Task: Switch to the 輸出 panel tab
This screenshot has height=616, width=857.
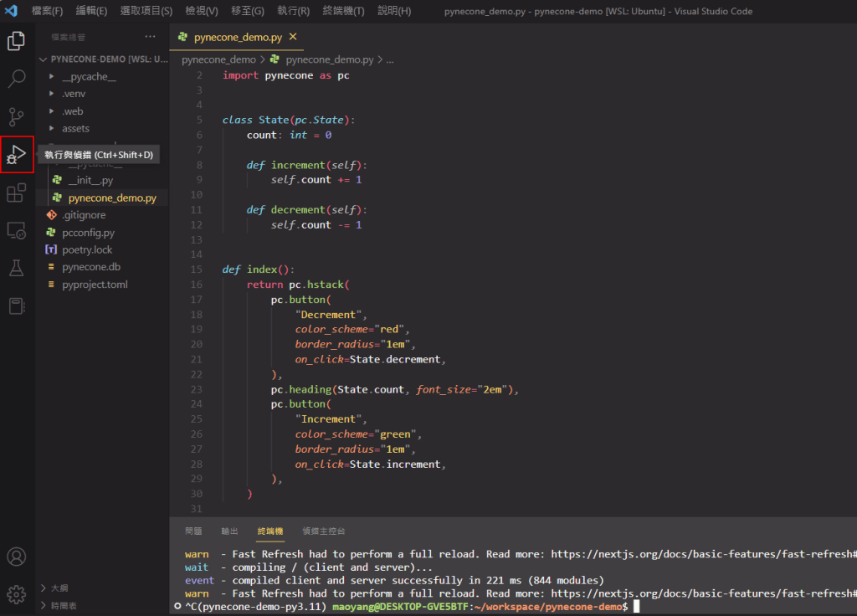Action: tap(229, 531)
